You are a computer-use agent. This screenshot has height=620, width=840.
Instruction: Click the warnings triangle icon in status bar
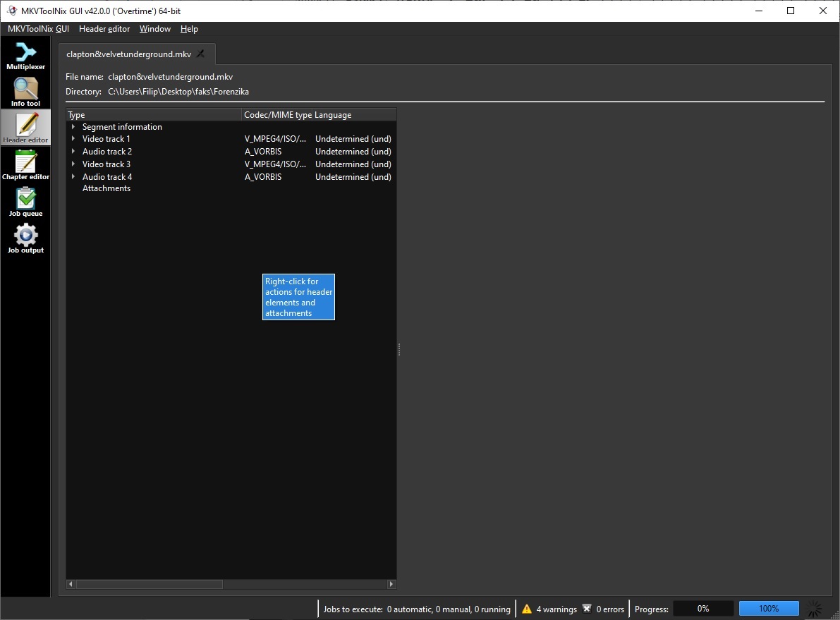[526, 609]
